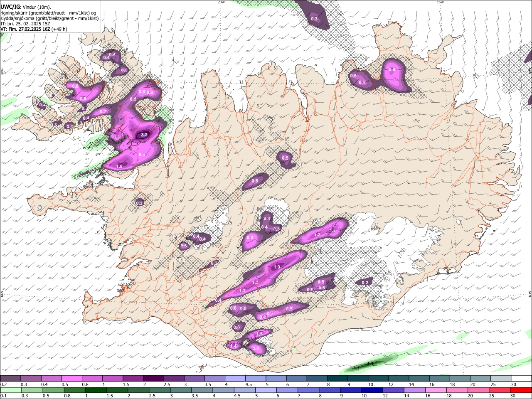Select the darkest purple 2 swatch in the upper legend
This screenshot has width=532, height=399.
pyautogui.click(x=153, y=379)
